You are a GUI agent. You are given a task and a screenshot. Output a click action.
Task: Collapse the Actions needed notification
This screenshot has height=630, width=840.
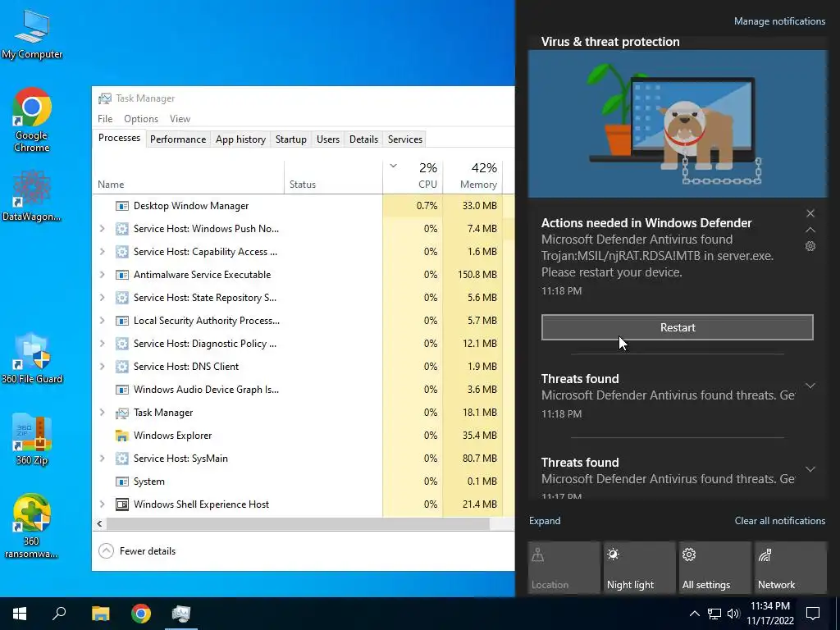pyautogui.click(x=810, y=230)
